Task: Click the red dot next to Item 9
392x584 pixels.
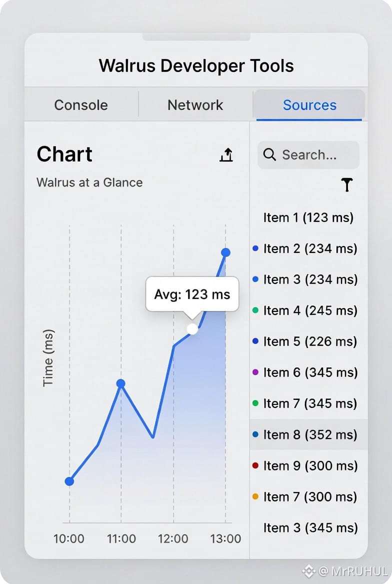Action: (x=255, y=465)
